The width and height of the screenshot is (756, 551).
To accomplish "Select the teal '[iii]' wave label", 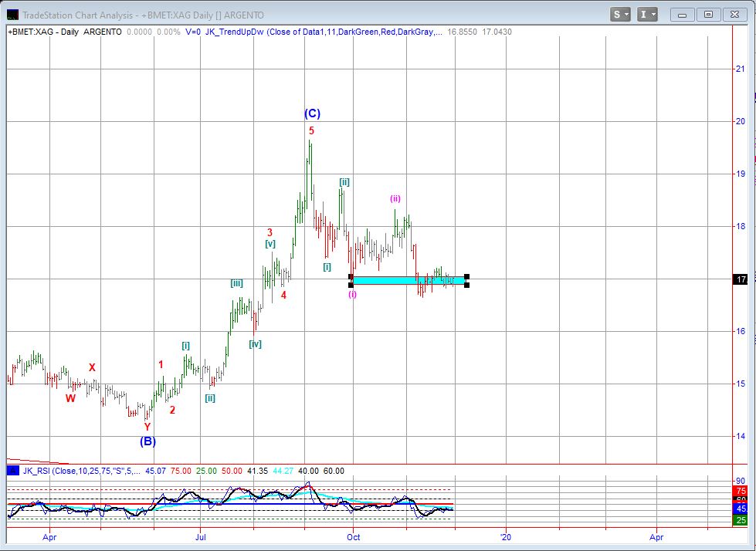I will coord(236,283).
